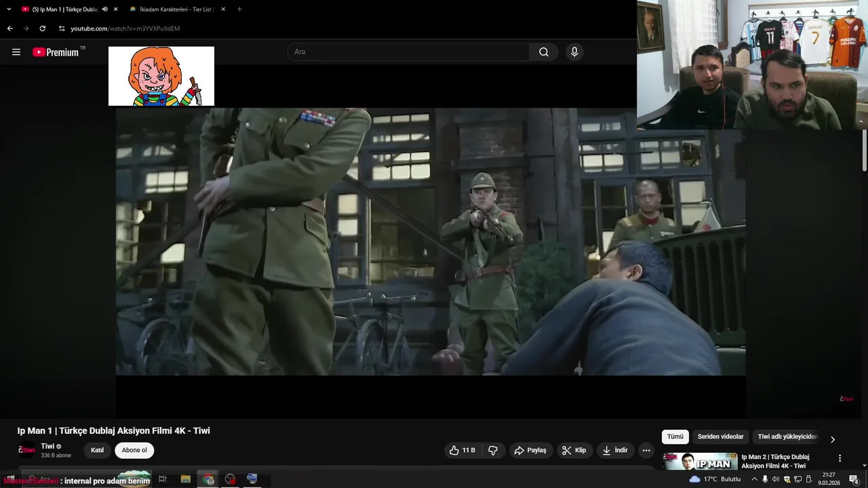Open site information icon in address bar

tap(62, 28)
